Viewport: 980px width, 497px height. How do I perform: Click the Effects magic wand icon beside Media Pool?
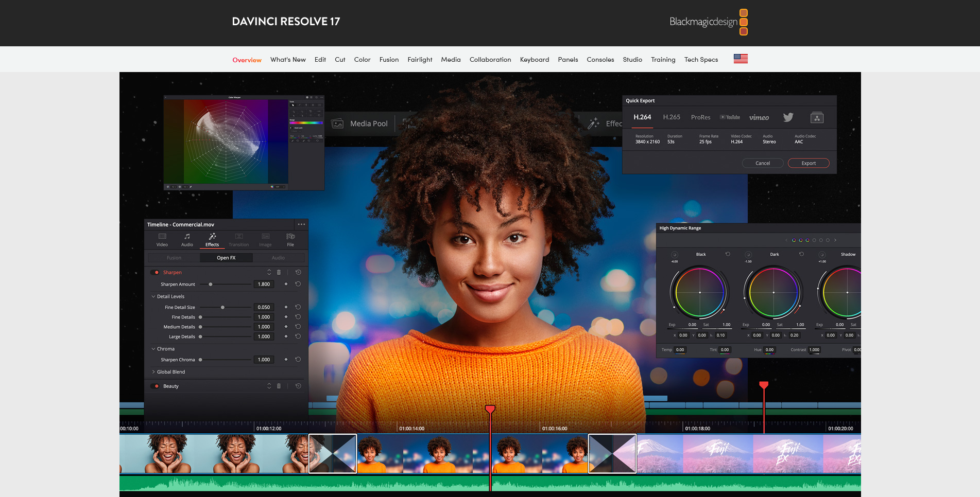(x=593, y=123)
